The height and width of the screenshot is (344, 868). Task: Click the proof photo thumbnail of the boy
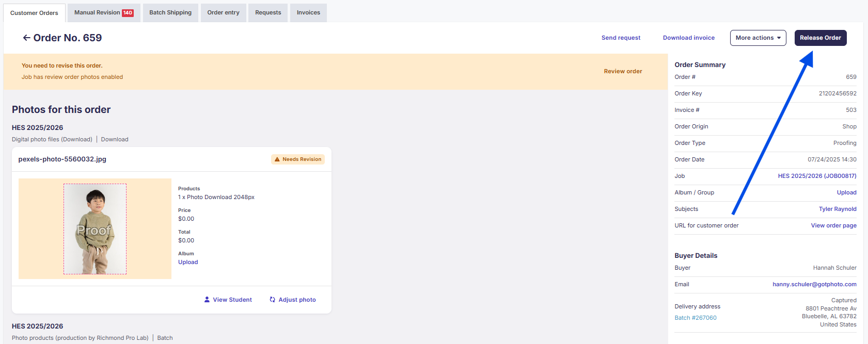(x=95, y=229)
